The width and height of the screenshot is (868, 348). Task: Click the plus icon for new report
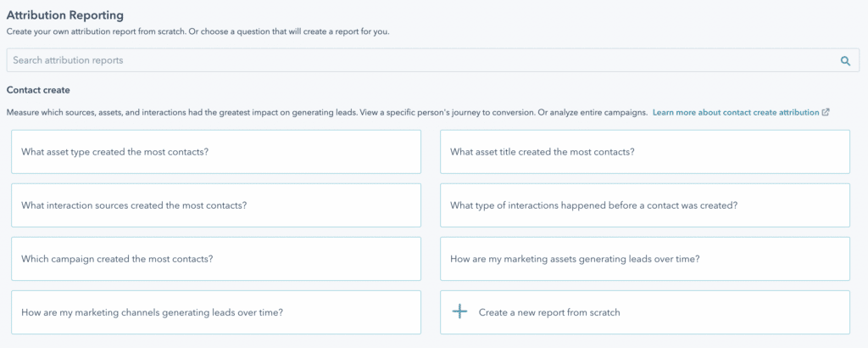(x=459, y=312)
